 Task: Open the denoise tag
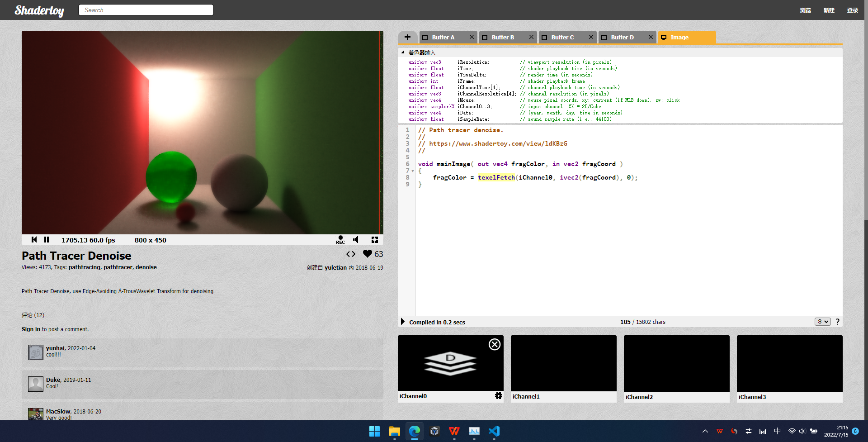(x=146, y=267)
